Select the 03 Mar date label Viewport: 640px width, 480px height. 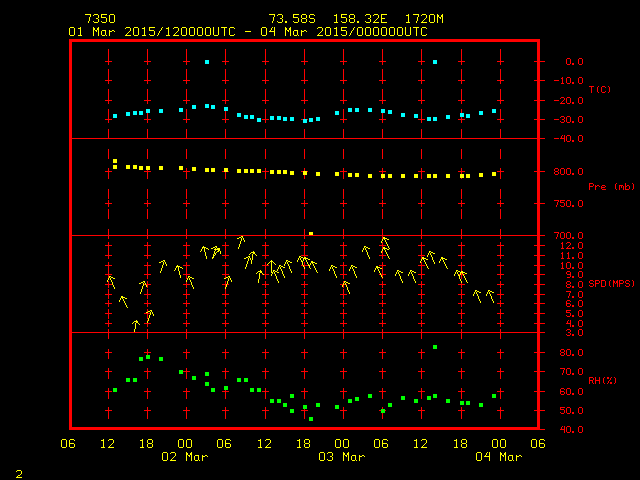tap(341, 457)
